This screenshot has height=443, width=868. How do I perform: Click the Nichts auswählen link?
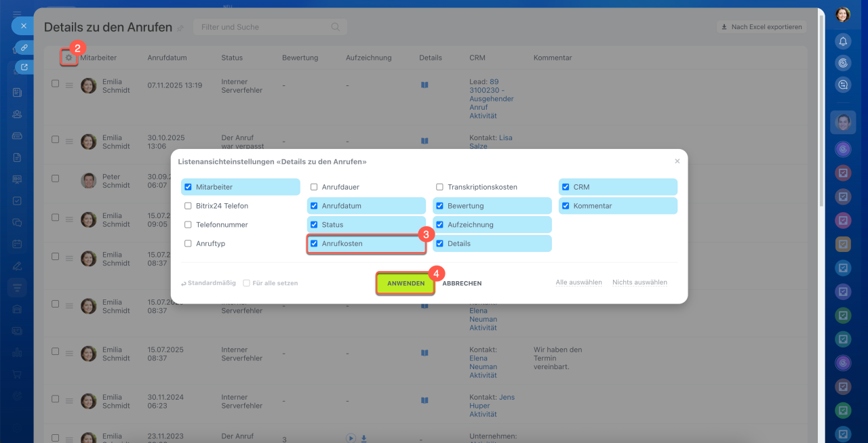coord(639,282)
